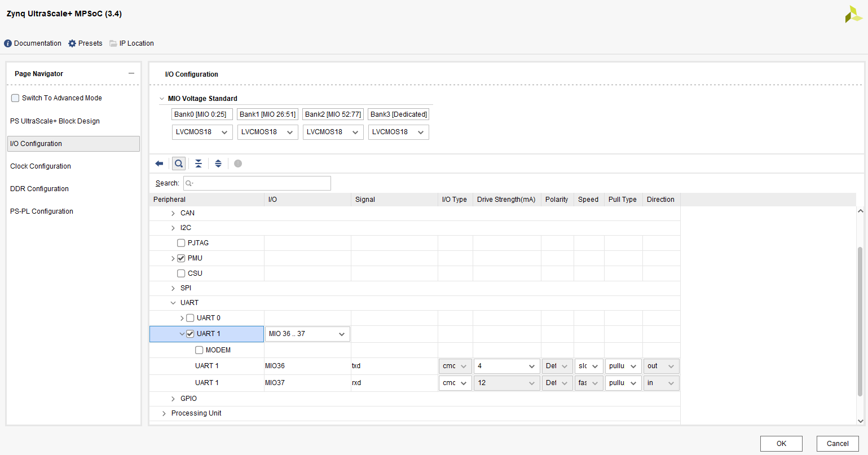
Task: Click the expand all toolbar icon
Action: tap(218, 164)
